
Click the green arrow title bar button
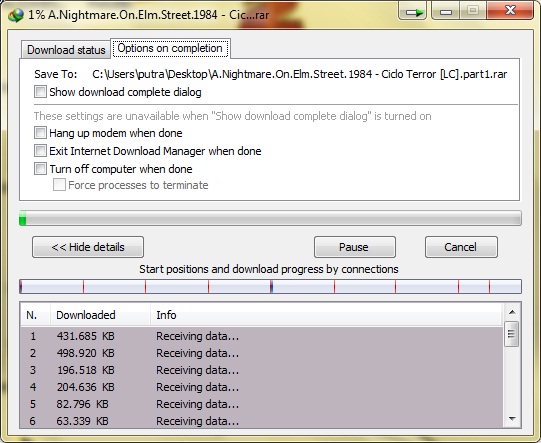(x=412, y=12)
